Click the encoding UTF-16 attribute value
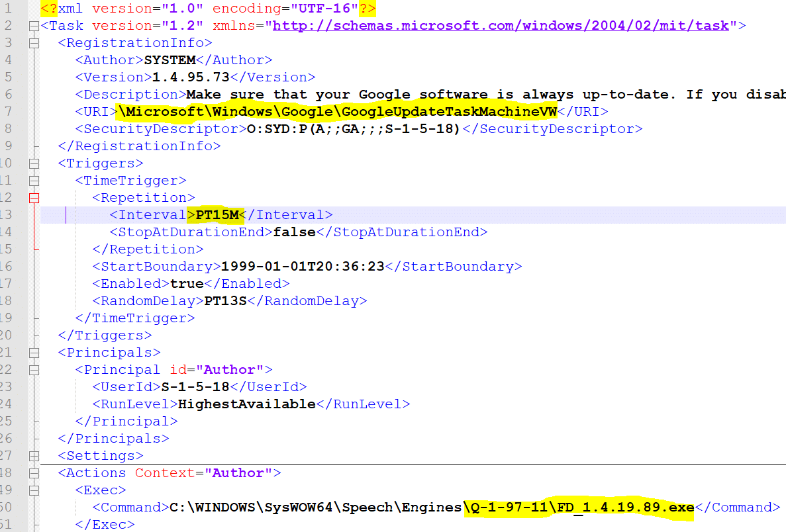Viewport: 786px width, 532px height. click(324, 9)
